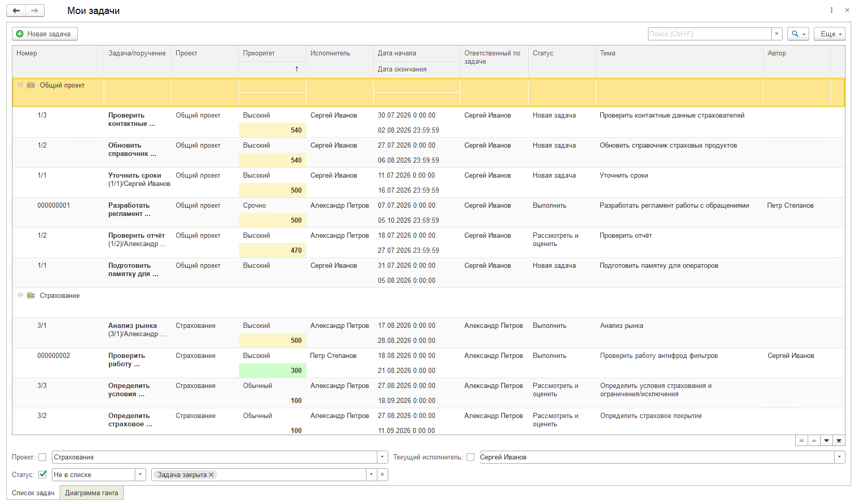This screenshot has height=504, width=861.
Task: Click the green plus icon of Новая задача
Action: coord(20,34)
